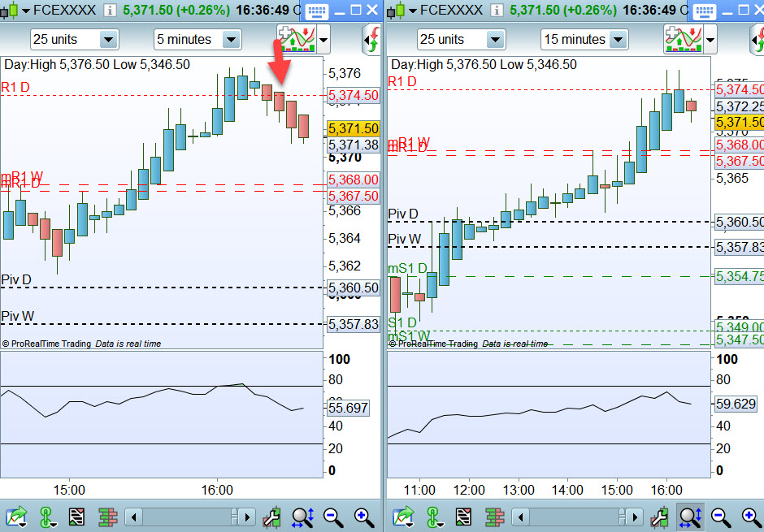764x532 pixels.
Task: Open wrench chart settings in 15 minutes window
Action: click(659, 517)
